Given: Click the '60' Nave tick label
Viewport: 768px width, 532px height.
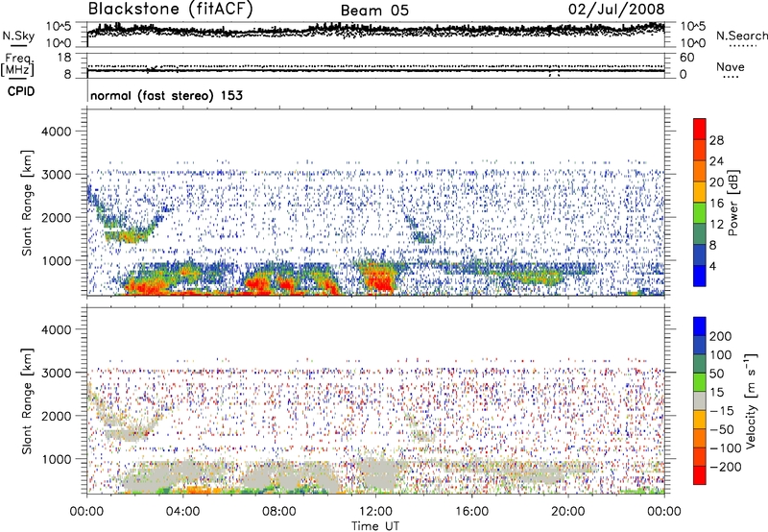Looking at the screenshot, I should (686, 58).
